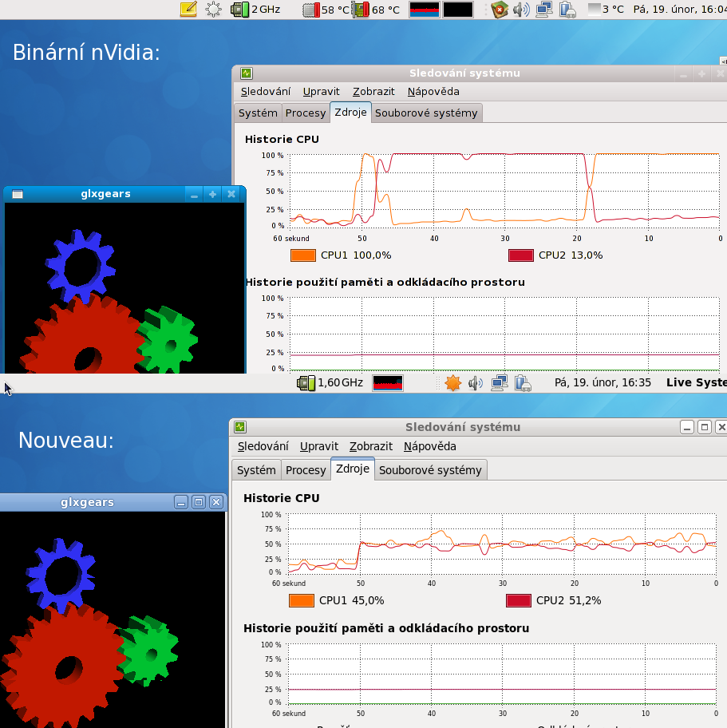Maximize the upper glxgears window with plus button
This screenshot has height=728, width=727.
(212, 195)
